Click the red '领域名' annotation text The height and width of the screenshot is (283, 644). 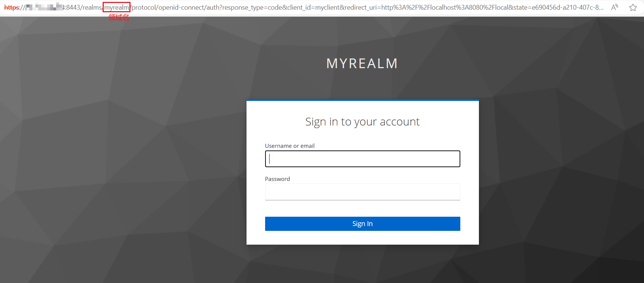click(x=119, y=17)
